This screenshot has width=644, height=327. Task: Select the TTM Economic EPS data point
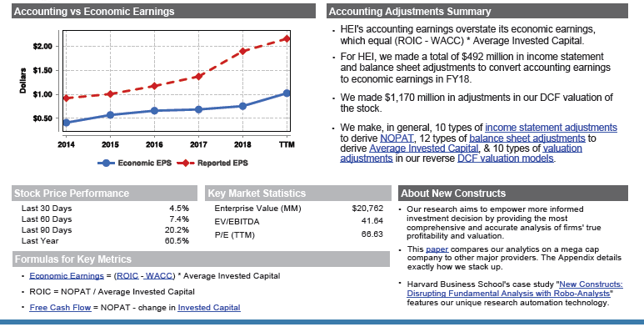click(287, 93)
